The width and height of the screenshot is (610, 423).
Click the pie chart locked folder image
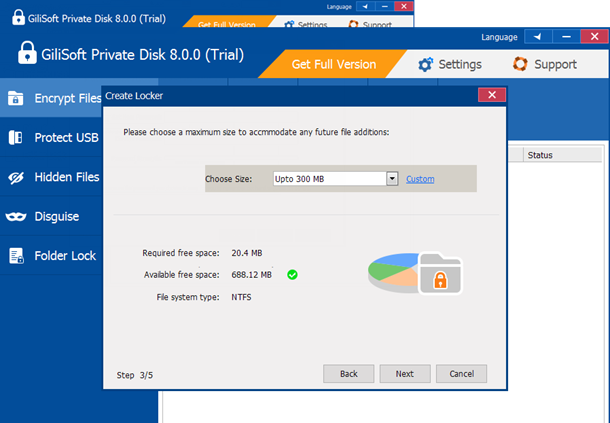click(415, 273)
